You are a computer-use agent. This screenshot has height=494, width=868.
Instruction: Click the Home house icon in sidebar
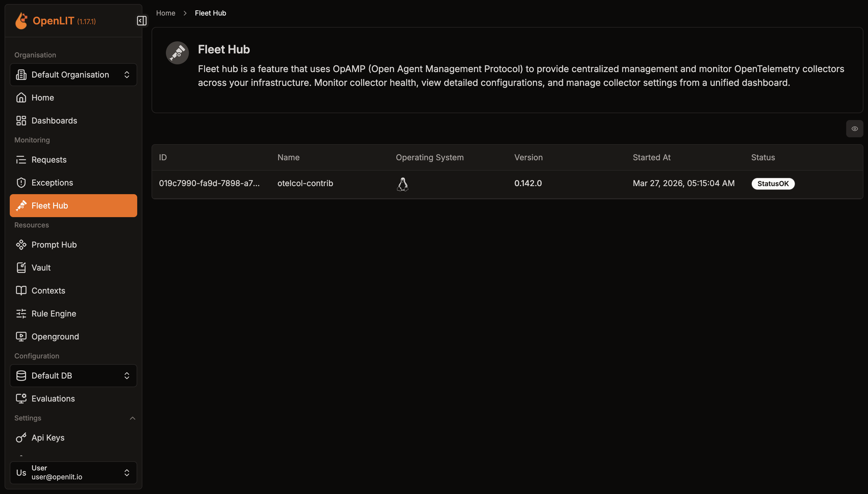coord(21,98)
